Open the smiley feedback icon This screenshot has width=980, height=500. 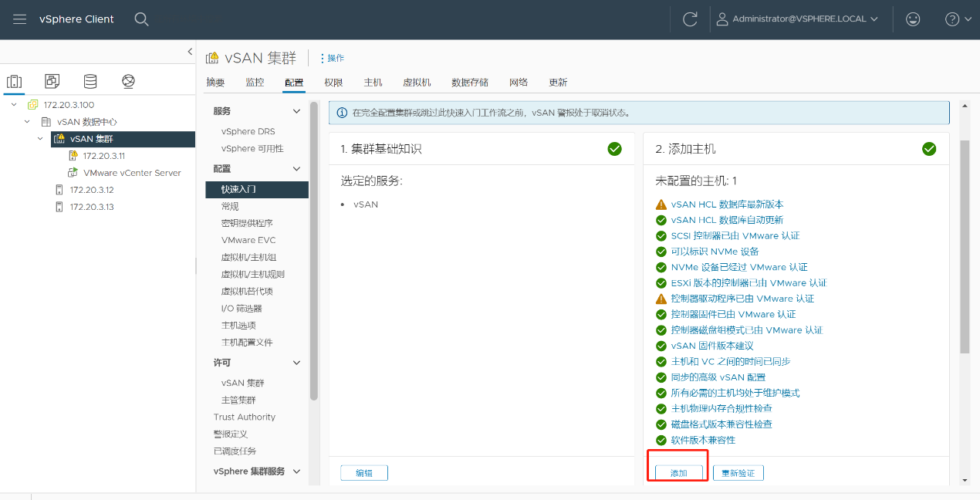coord(913,19)
